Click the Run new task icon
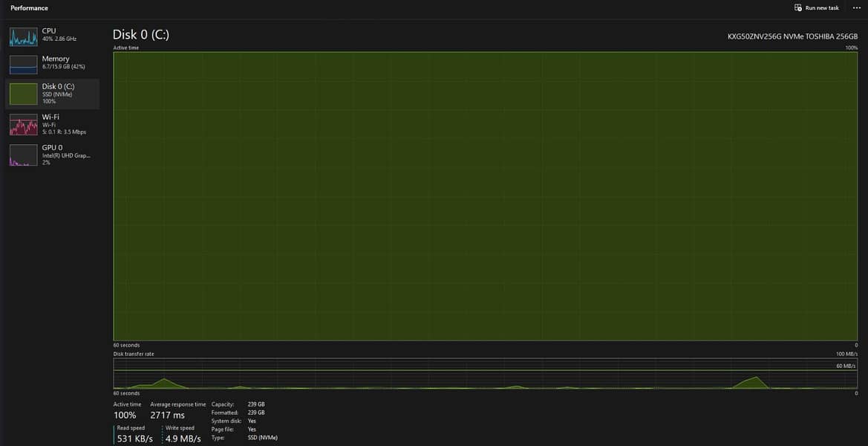Viewport: 868px width, 446px height. [x=798, y=8]
